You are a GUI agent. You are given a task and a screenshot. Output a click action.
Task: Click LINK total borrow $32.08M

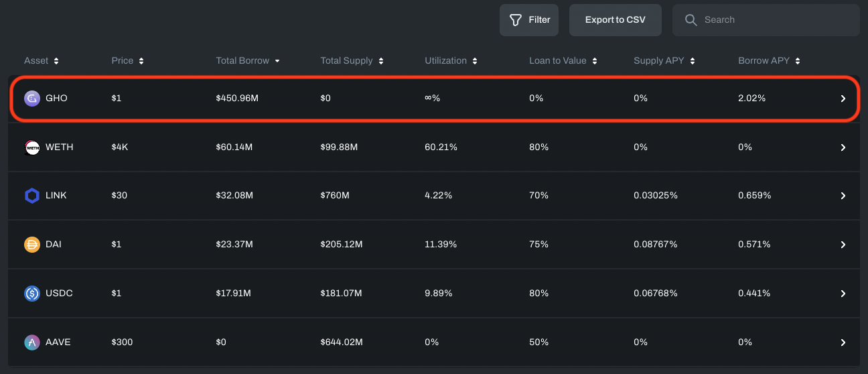pos(234,196)
